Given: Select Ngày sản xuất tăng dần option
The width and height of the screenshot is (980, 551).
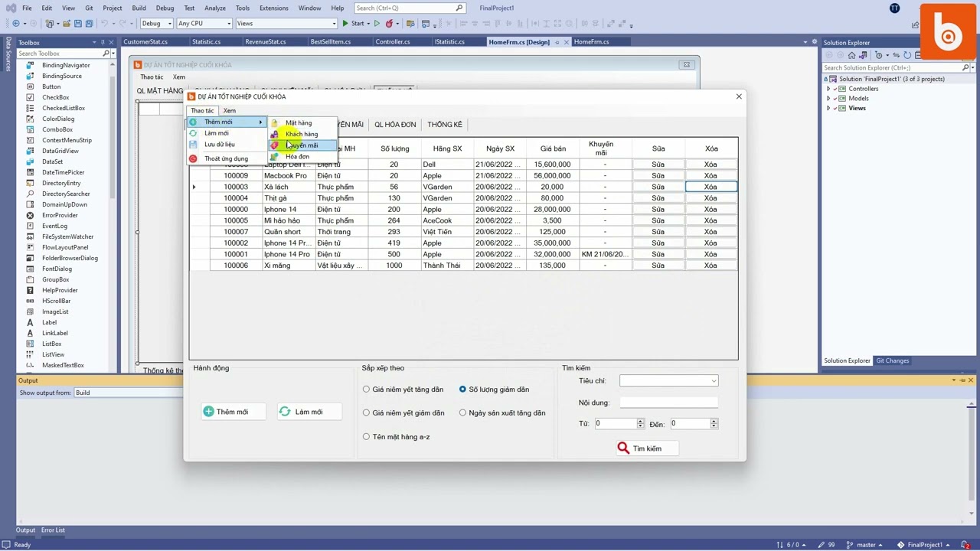Looking at the screenshot, I should pos(462,413).
